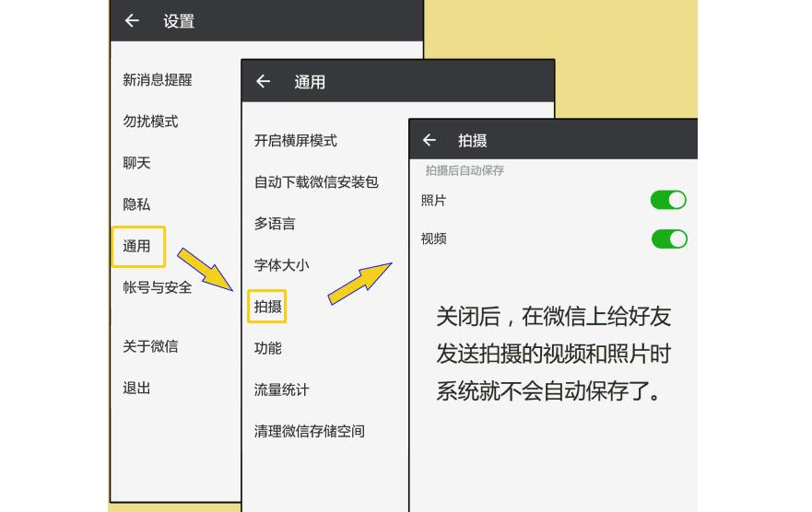Open 关于微信 page
Image resolution: width=812 pixels, height=512 pixels.
point(151,346)
